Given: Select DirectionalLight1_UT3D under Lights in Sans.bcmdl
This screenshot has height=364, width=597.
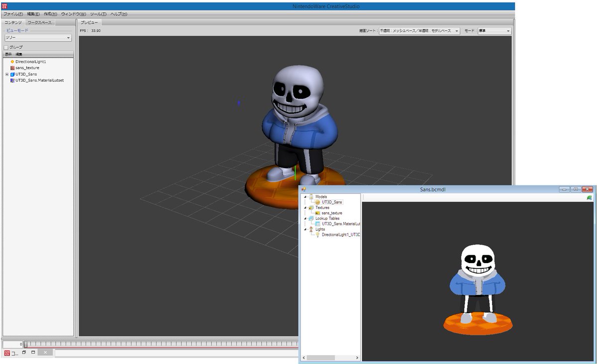Looking at the screenshot, I should click(341, 234).
